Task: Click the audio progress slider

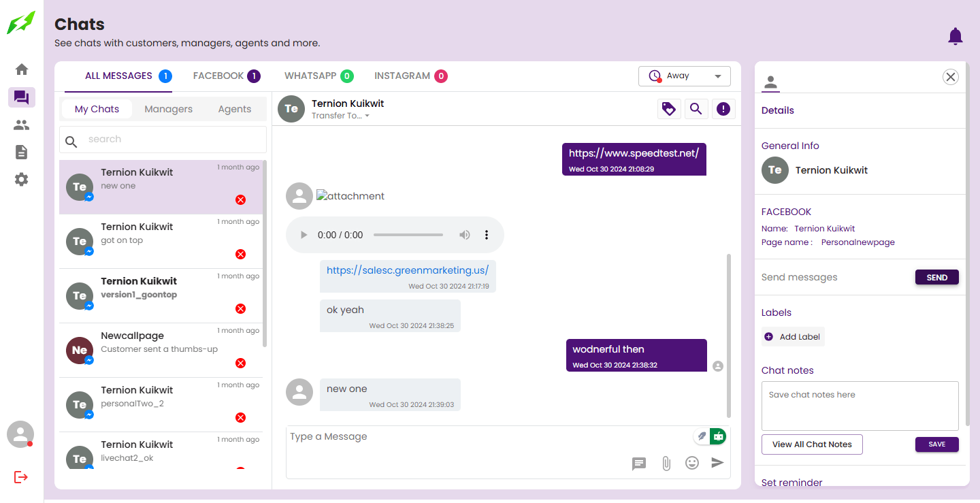Action: point(408,235)
